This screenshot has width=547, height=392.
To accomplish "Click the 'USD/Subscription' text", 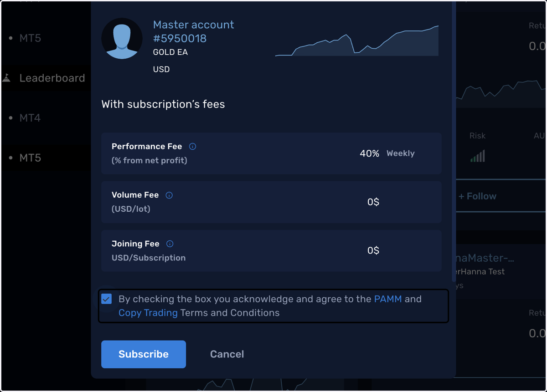I will pyautogui.click(x=149, y=258).
